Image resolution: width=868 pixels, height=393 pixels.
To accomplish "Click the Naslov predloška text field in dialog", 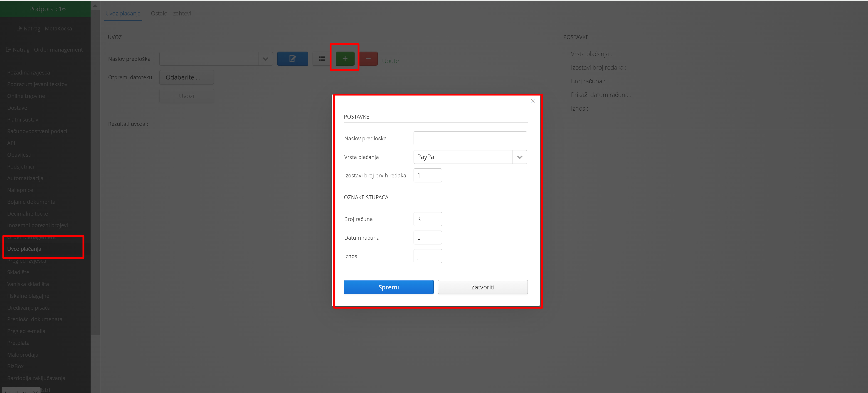I will pyautogui.click(x=470, y=138).
